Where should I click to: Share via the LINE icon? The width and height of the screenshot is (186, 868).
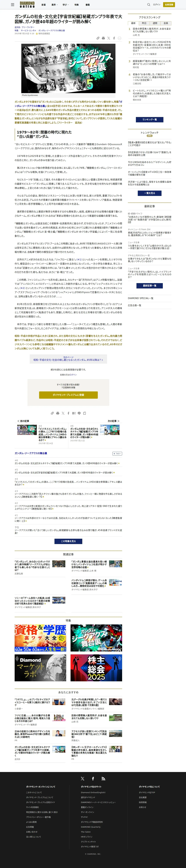pyautogui.click(x=79, y=413)
